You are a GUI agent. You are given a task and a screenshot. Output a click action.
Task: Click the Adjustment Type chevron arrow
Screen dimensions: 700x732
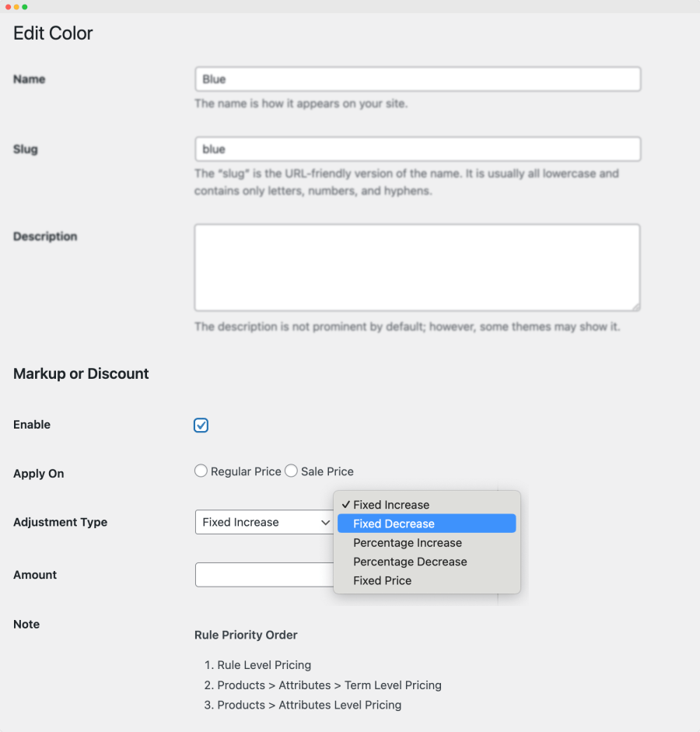coord(325,523)
